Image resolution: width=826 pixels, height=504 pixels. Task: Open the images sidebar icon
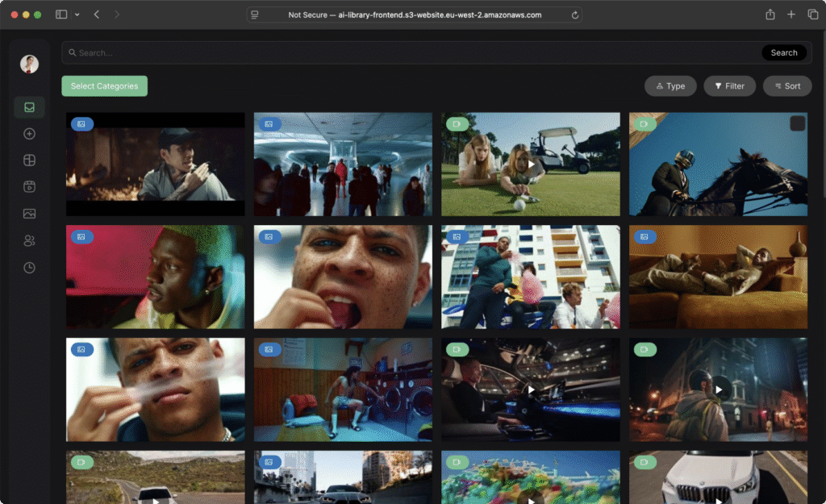pyautogui.click(x=30, y=213)
